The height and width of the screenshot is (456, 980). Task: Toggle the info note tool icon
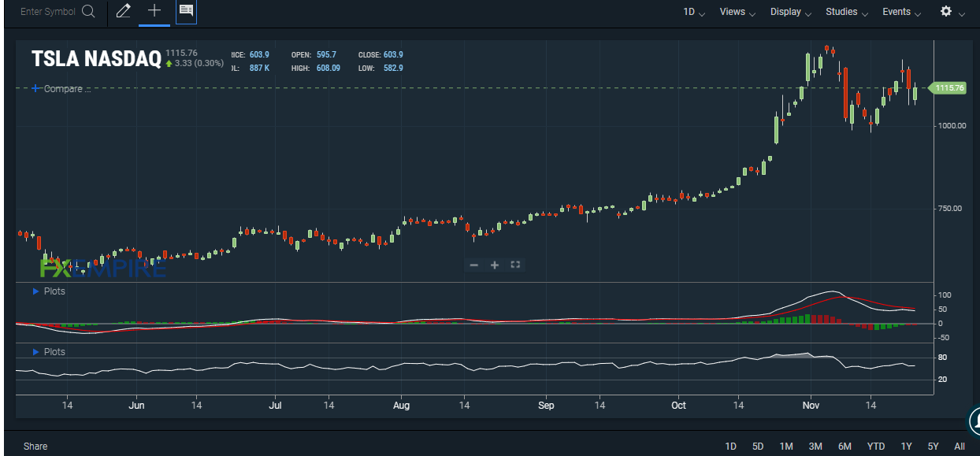tap(187, 11)
